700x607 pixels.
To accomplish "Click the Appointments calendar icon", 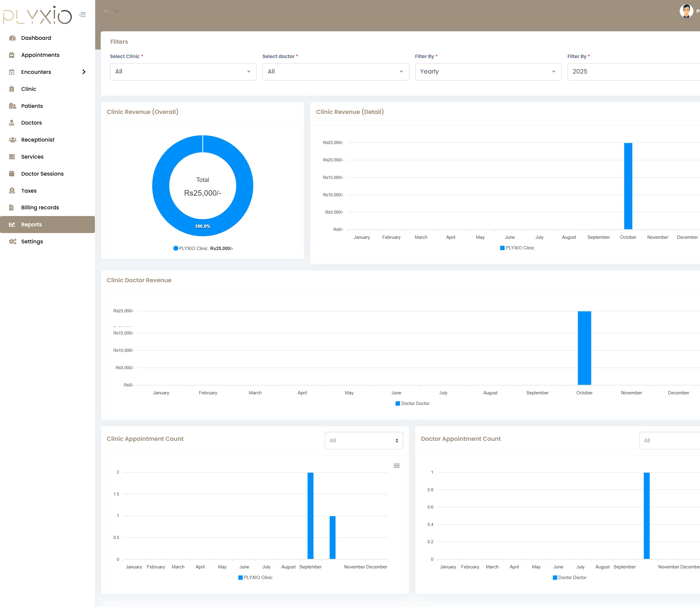I will [12, 55].
